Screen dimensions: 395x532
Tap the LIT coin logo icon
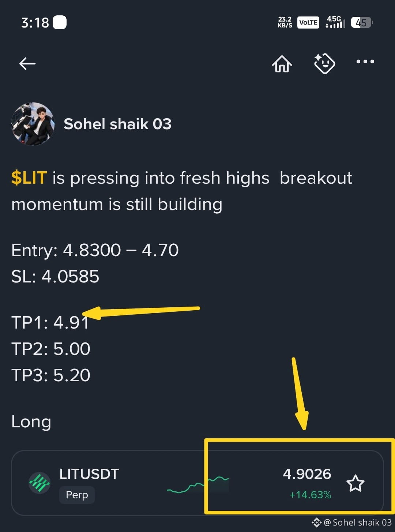(39, 483)
